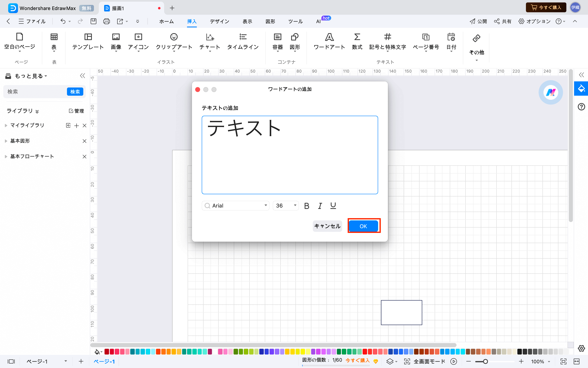Screen dimensions: 588x368
Task: Open クリップアート clipart picker
Action: tap(174, 42)
